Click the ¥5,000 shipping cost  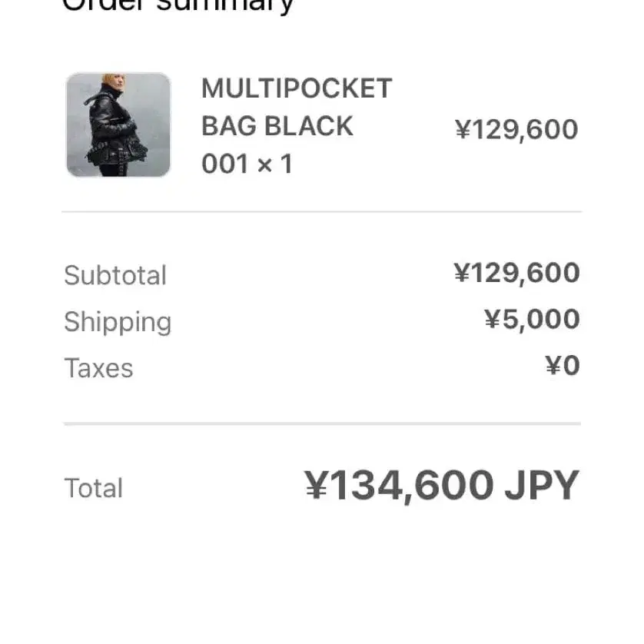(532, 319)
